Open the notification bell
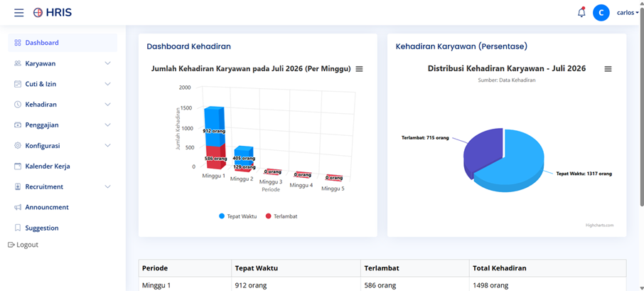The width and height of the screenshot is (644, 291). [x=581, y=12]
